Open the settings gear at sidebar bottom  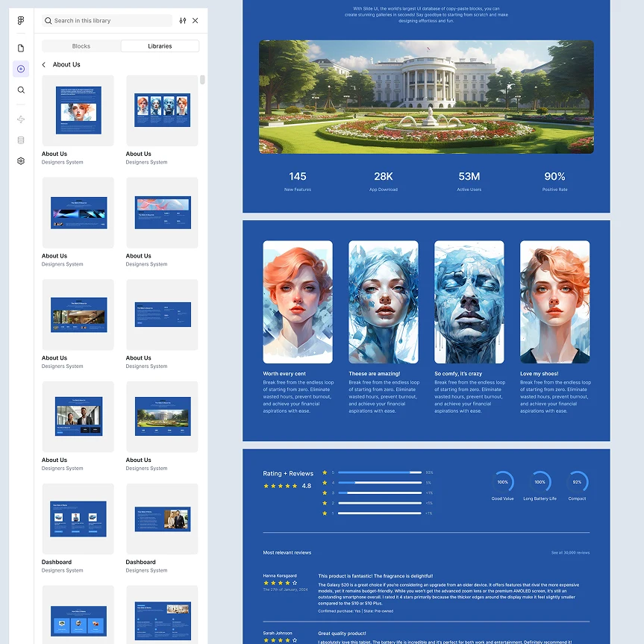coord(20,160)
